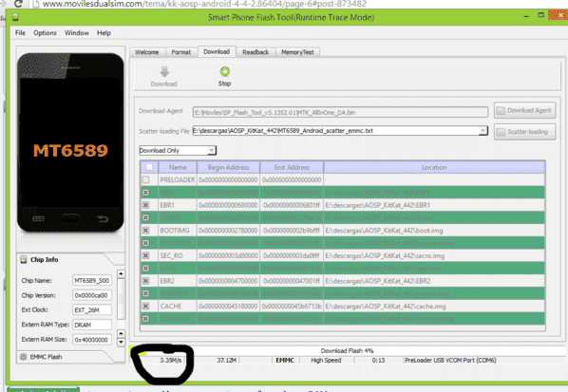Viewport: 568px width, 392px height.
Task: Uncheck the UBOOT row checkbox
Action: tap(145, 217)
